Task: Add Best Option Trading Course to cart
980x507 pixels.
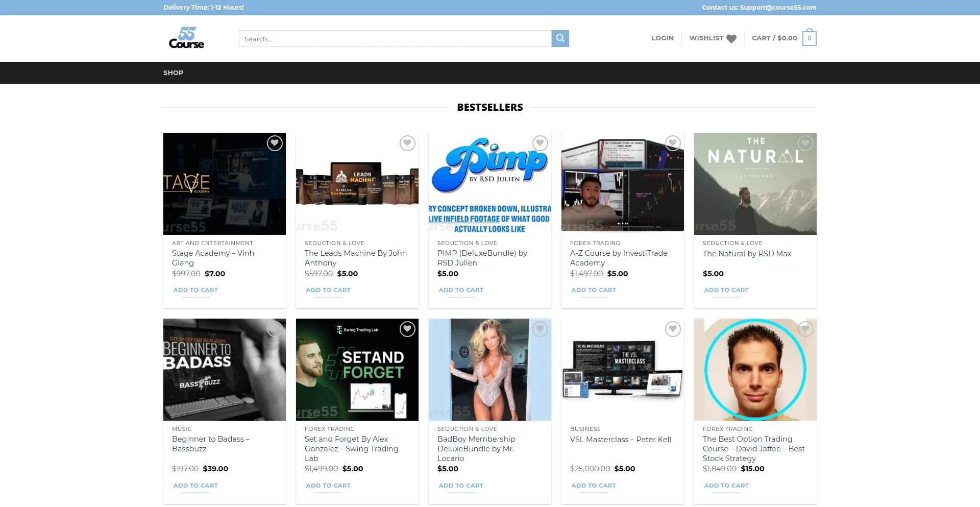Action: click(x=726, y=486)
